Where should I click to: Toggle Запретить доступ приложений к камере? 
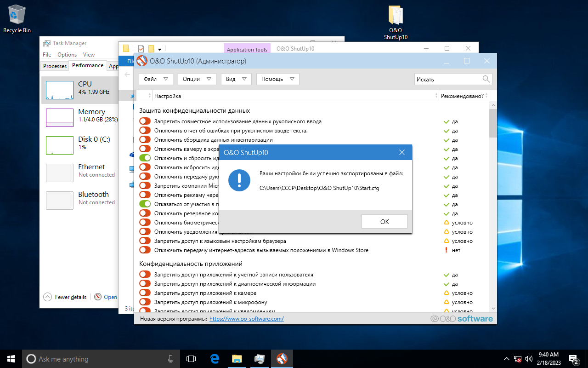(x=145, y=293)
